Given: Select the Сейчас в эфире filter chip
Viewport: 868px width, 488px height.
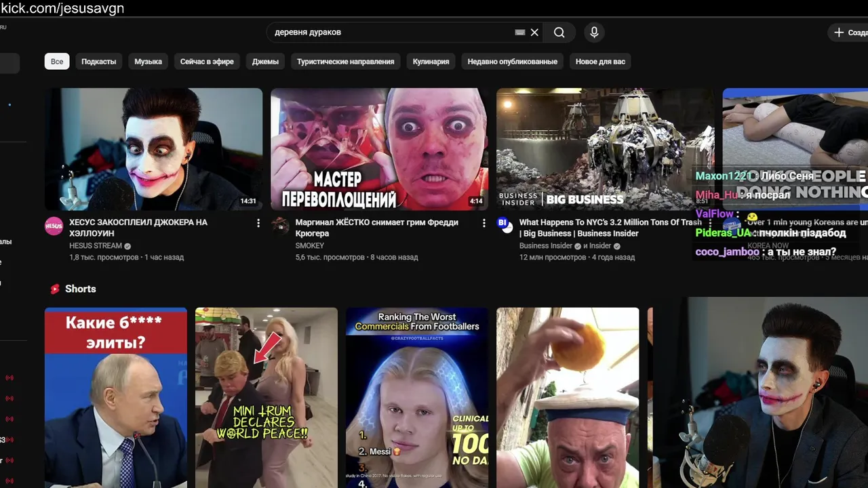Looking at the screenshot, I should point(207,62).
